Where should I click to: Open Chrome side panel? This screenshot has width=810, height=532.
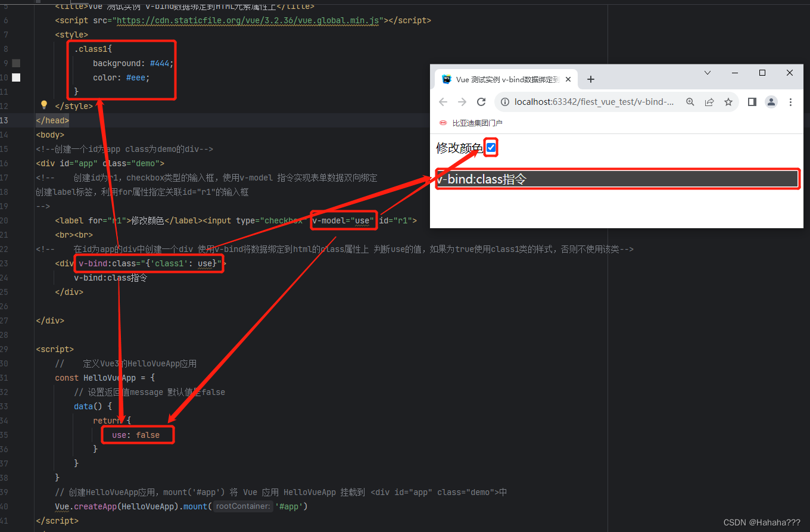point(752,102)
